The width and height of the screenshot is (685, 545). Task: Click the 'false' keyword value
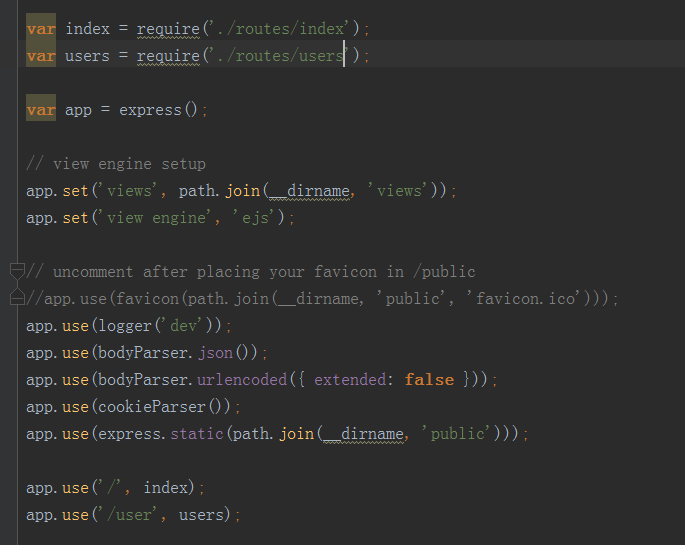[x=429, y=379]
